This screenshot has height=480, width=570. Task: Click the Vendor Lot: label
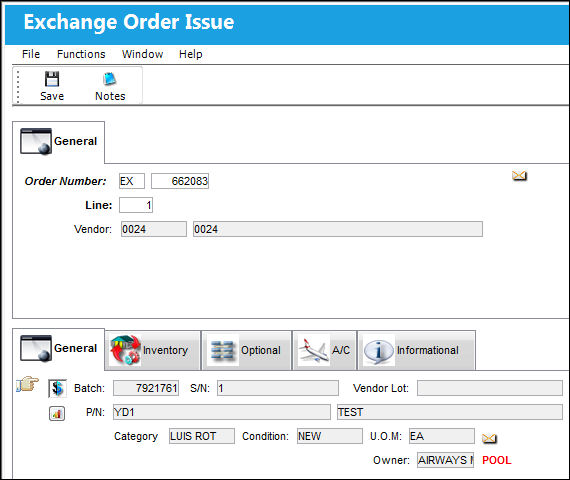point(381,388)
